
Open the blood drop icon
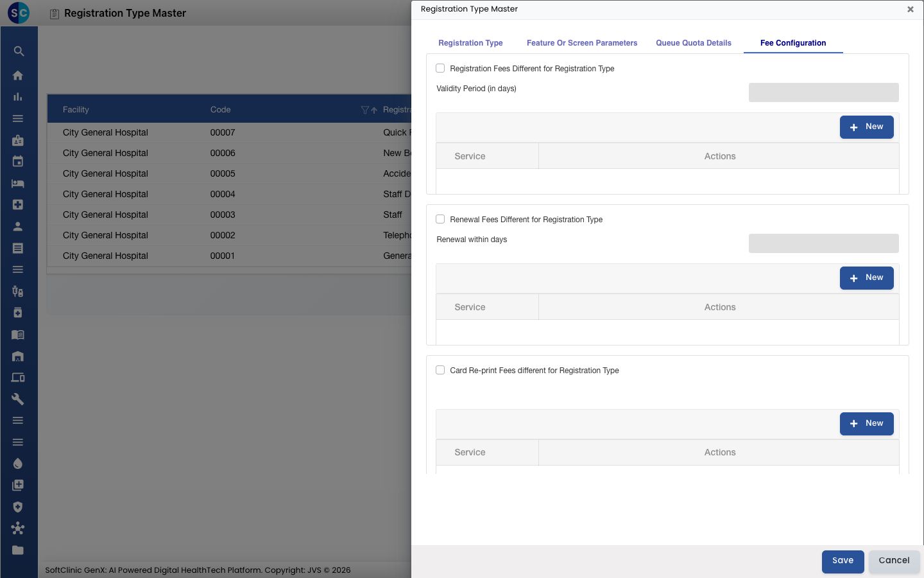click(18, 464)
